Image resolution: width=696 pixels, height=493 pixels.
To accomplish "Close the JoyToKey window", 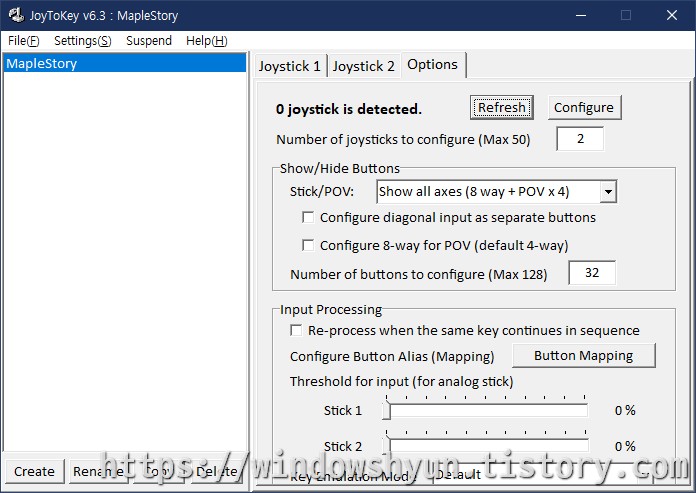I will tap(672, 16).
